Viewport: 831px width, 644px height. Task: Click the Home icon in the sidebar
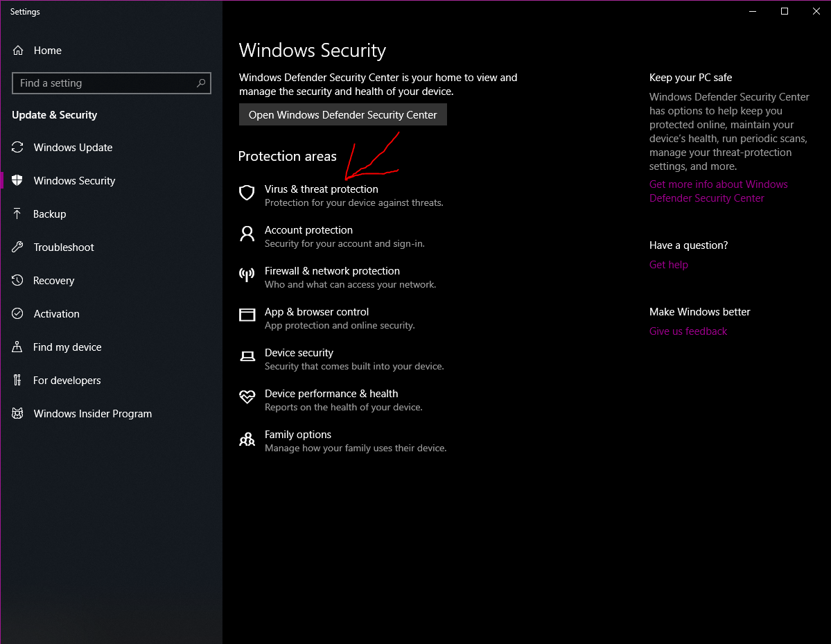pos(18,51)
